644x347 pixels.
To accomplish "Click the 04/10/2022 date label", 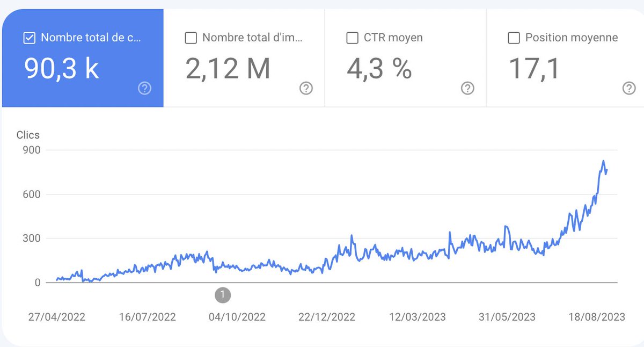I will coord(237,317).
